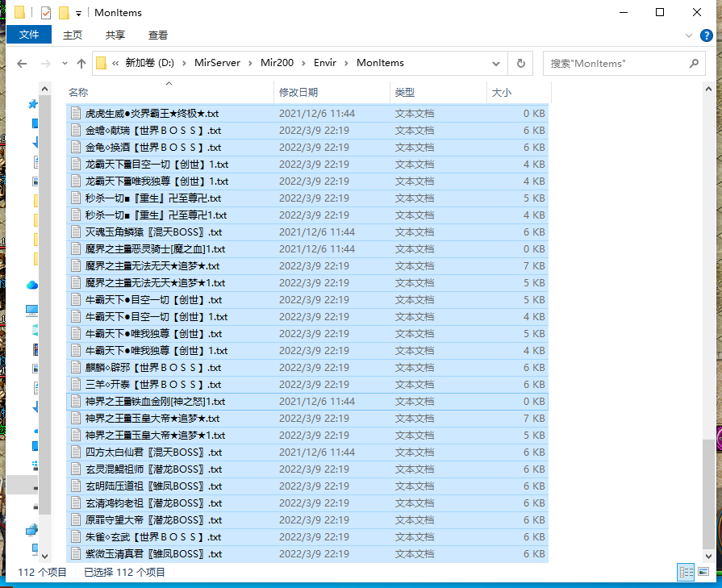Select file 四方太白仙君〖混天BOSS〗.txt

click(307, 452)
